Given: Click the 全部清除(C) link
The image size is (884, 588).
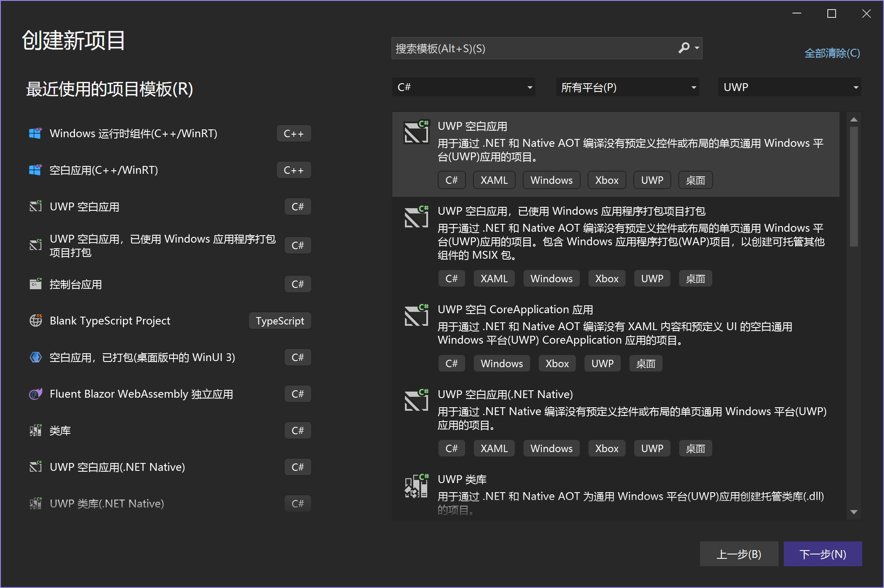Looking at the screenshot, I should [x=832, y=53].
